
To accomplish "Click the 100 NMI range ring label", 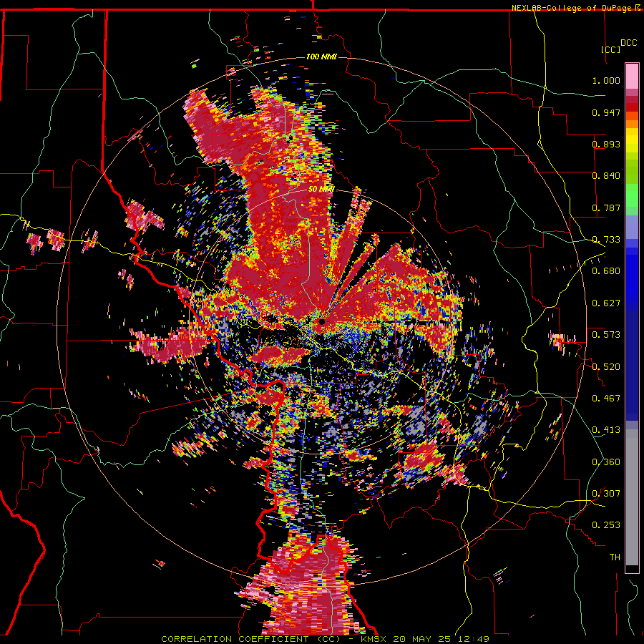I will [321, 57].
